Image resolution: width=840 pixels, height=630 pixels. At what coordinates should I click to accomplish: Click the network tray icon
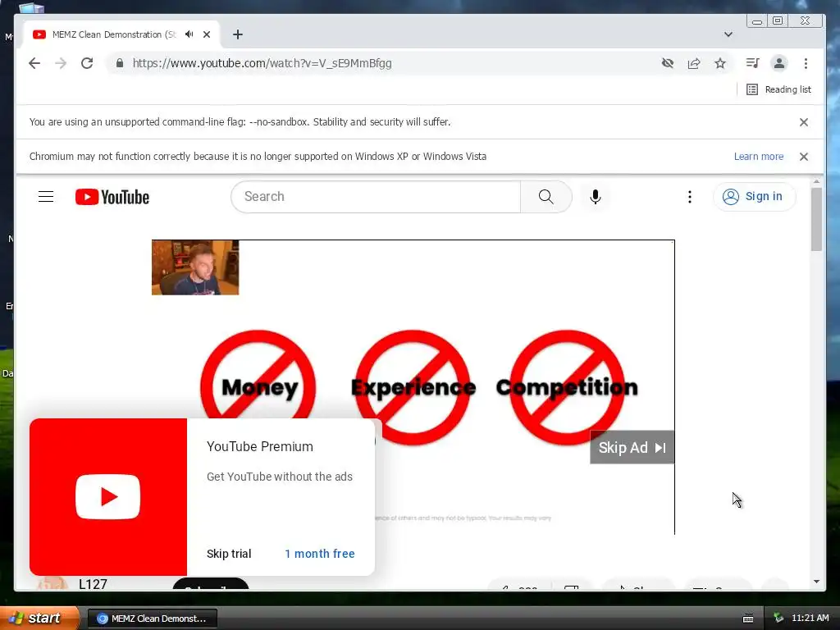click(x=778, y=618)
